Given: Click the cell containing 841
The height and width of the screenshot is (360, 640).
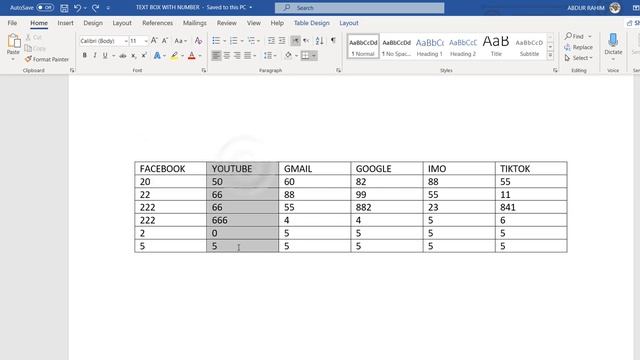Looking at the screenshot, I should 531,207.
